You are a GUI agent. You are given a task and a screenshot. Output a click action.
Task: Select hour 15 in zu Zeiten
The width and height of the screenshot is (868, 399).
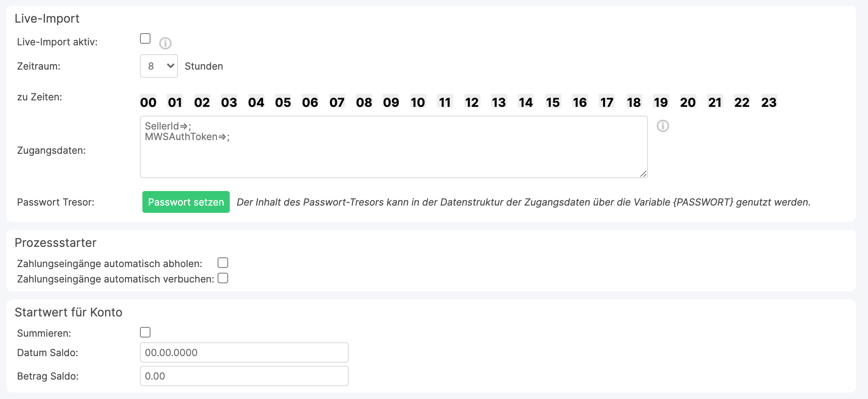[x=553, y=102]
